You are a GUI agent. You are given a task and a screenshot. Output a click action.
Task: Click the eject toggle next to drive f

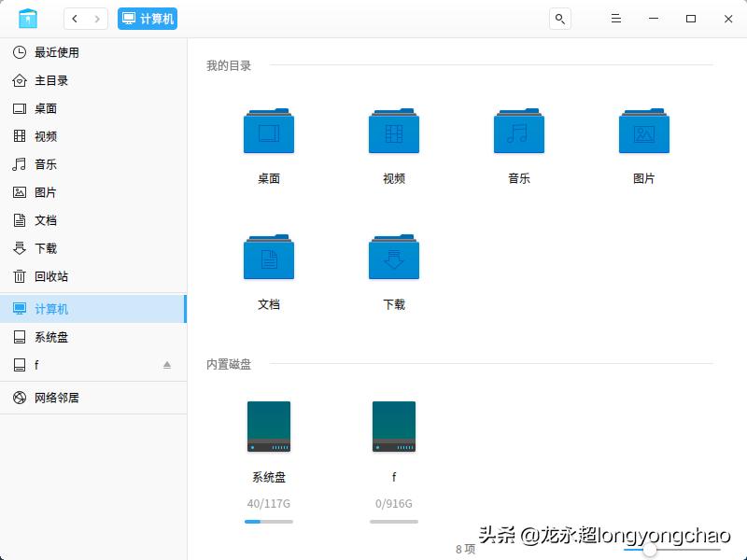pyautogui.click(x=167, y=365)
